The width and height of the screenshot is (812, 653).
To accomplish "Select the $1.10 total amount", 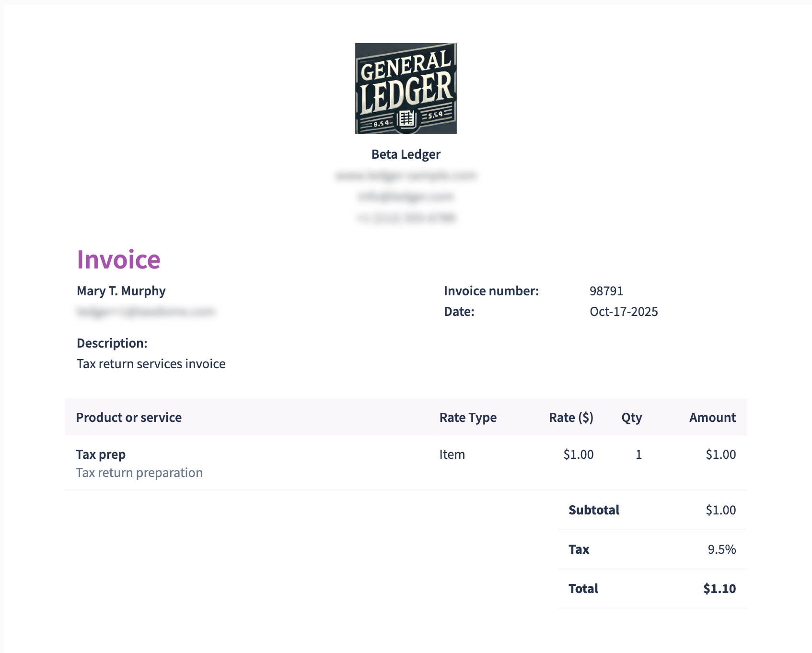I will tap(719, 589).
